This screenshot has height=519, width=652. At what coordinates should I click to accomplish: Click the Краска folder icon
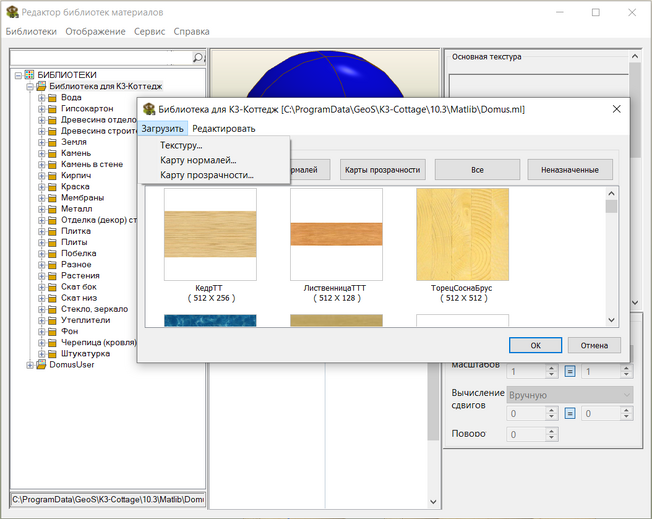tap(52, 187)
